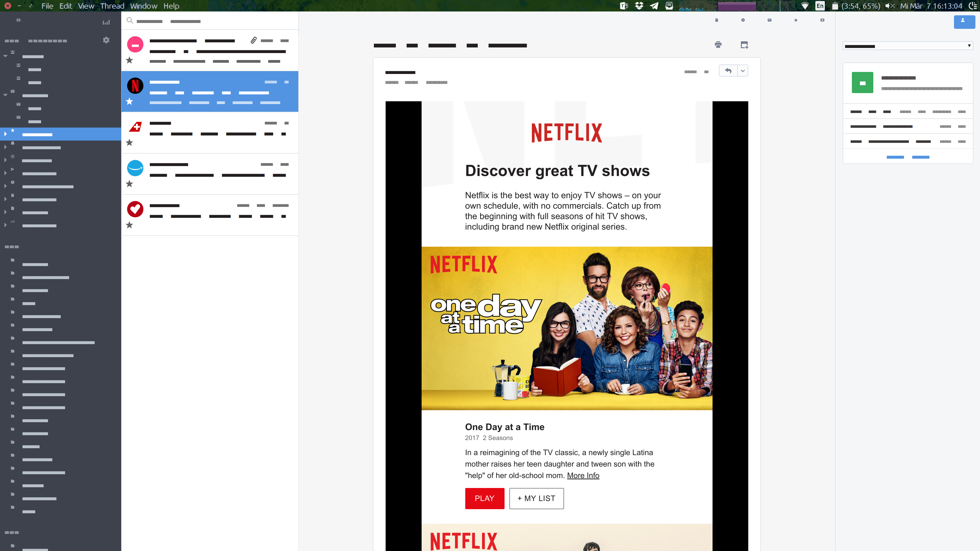
Task: Click the move to folder arrow icon
Action: [x=822, y=20]
